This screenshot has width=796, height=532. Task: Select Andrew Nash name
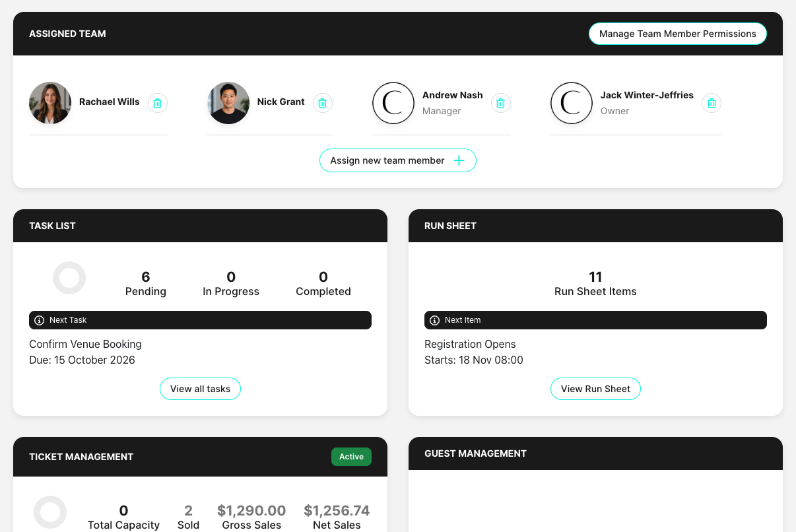coord(453,95)
